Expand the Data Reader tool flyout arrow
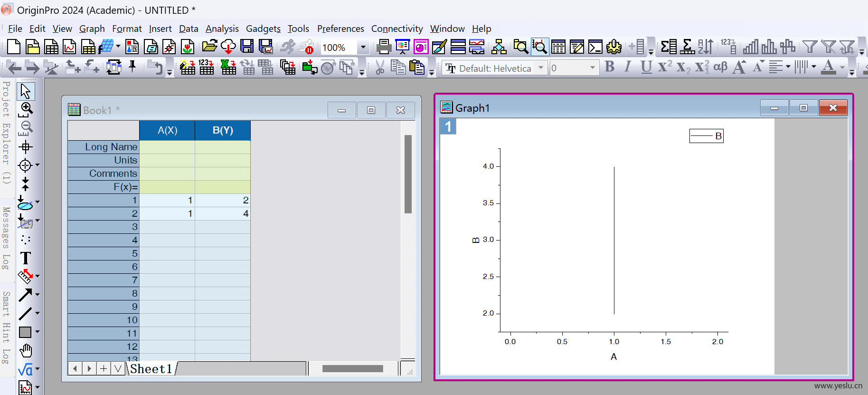The width and height of the screenshot is (868, 395). click(x=38, y=165)
